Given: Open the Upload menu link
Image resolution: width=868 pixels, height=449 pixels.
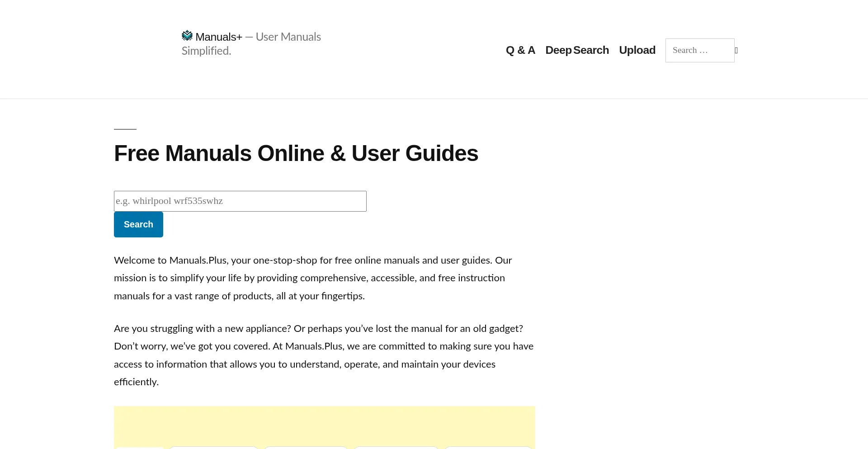Looking at the screenshot, I should tap(637, 50).
